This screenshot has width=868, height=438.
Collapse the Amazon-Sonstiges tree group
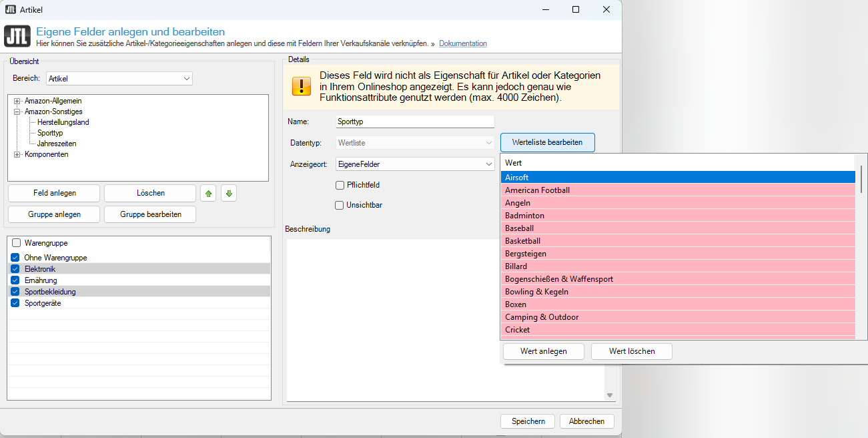click(17, 112)
